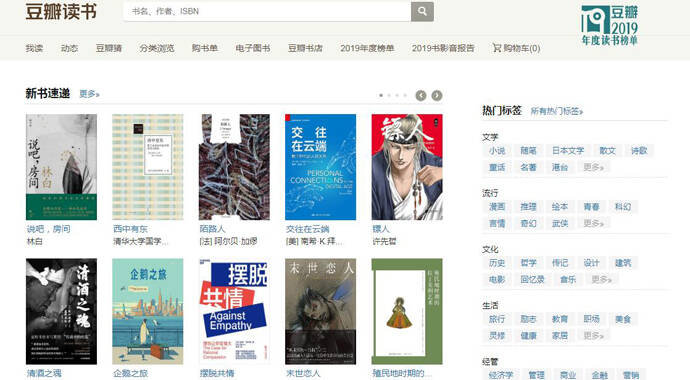Select the 科幻 tag
This screenshot has height=380, width=690.
(623, 207)
